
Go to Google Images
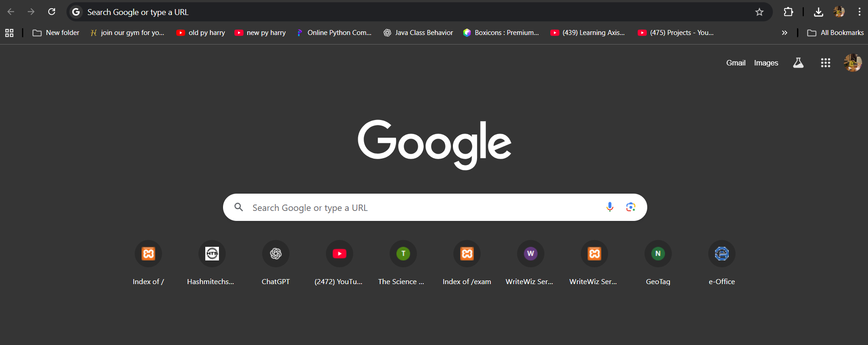click(766, 63)
